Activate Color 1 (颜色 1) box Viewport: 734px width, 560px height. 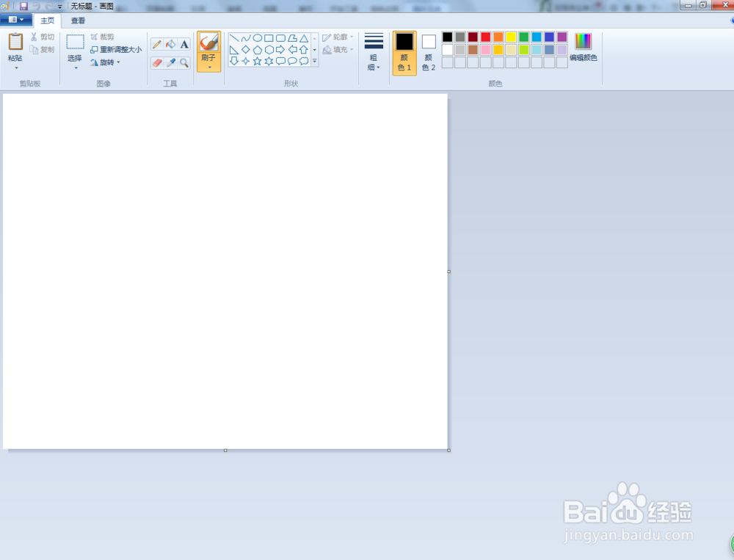(x=404, y=53)
